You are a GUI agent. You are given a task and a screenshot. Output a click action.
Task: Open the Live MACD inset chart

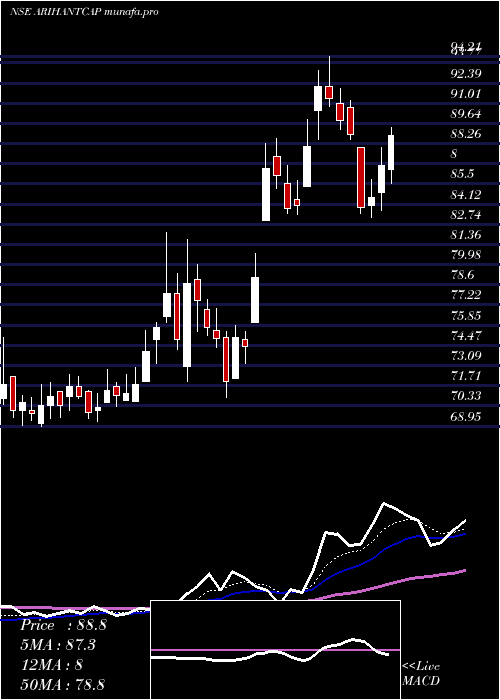pyautogui.click(x=275, y=650)
